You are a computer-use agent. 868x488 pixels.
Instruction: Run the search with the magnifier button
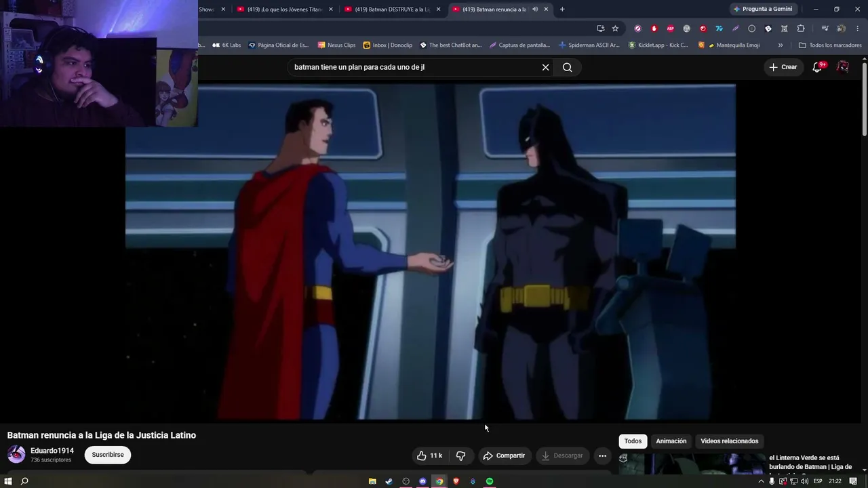coord(568,67)
